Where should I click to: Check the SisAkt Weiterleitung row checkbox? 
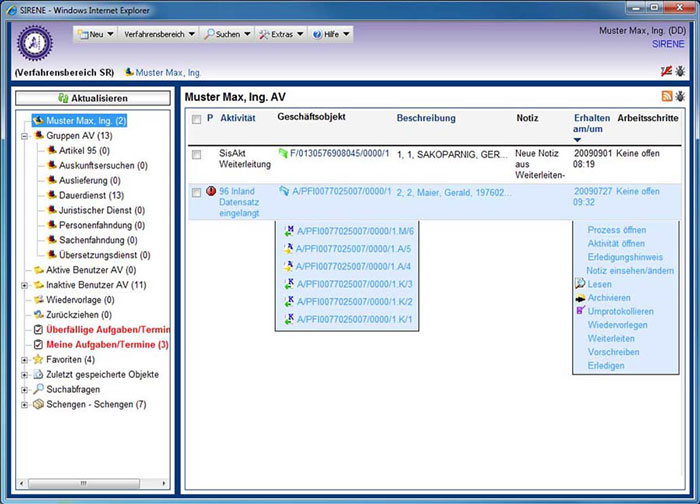pyautogui.click(x=196, y=153)
